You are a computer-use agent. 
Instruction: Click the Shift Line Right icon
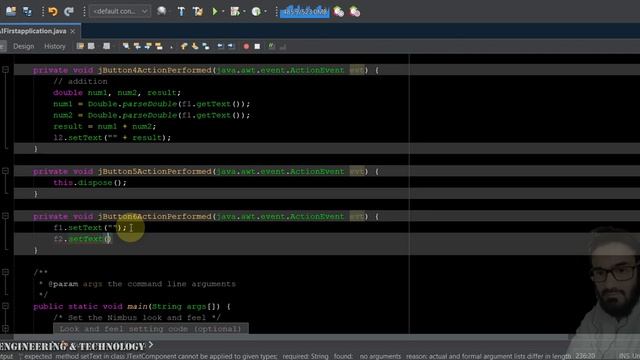pyautogui.click(x=231, y=47)
